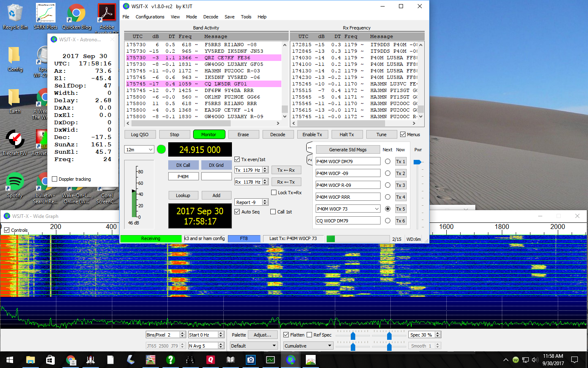Launch Google Chrome from the taskbar

pyautogui.click(x=71, y=360)
